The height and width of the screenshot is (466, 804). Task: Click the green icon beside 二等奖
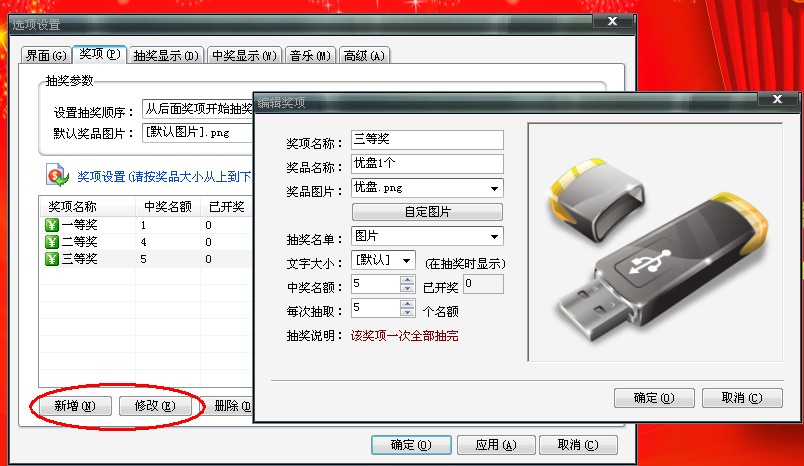click(52, 242)
